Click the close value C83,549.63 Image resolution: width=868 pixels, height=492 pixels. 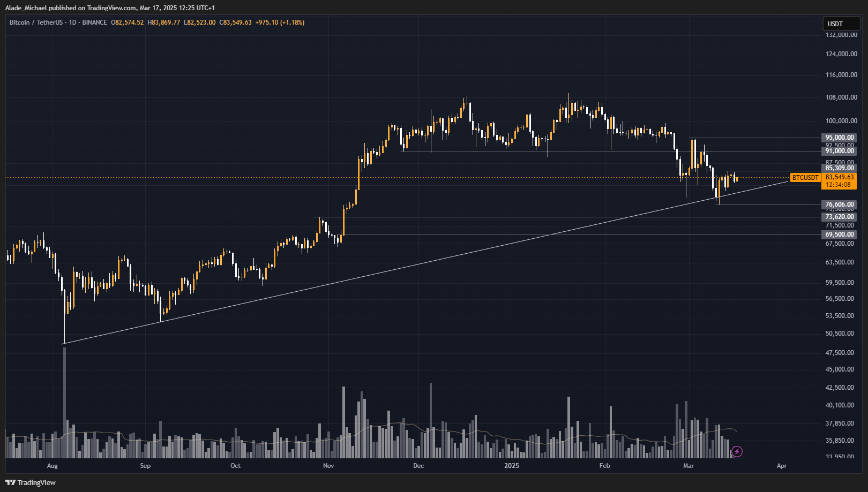click(235, 22)
